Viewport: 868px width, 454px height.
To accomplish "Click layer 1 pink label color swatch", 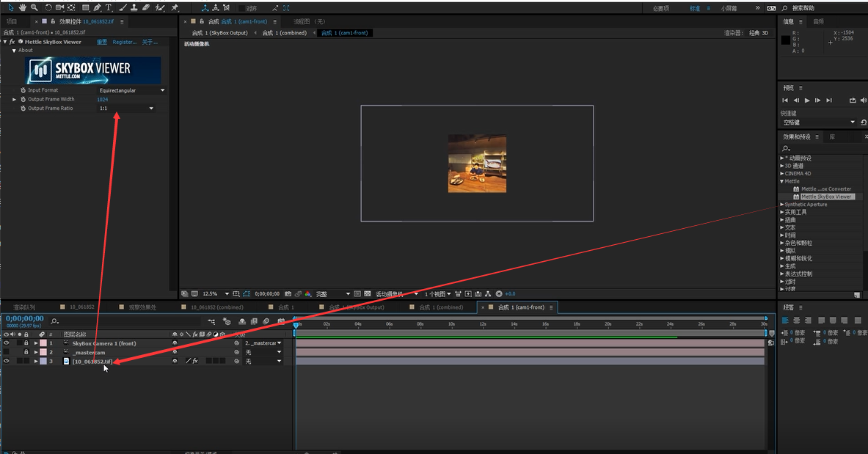I will coord(43,343).
